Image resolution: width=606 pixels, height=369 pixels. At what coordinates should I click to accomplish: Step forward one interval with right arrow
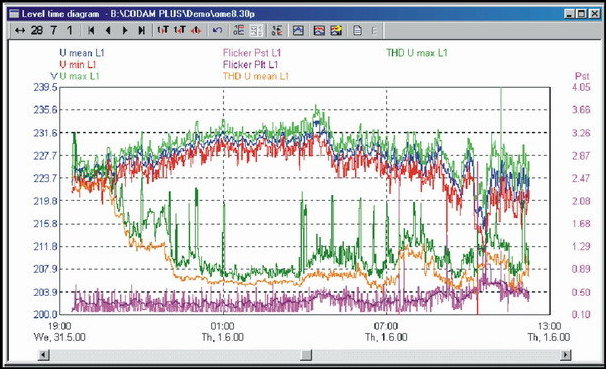point(125,30)
